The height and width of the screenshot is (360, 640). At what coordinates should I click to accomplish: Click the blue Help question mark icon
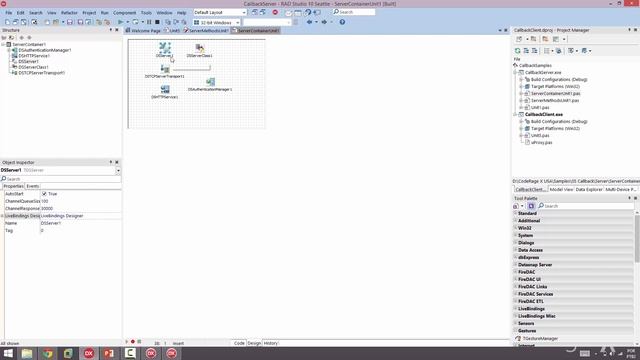342,22
